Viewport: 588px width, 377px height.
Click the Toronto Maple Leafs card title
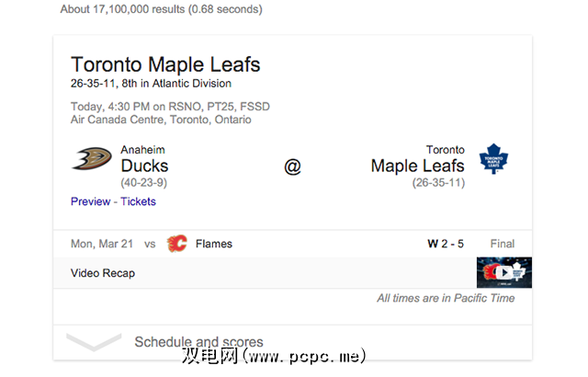click(x=165, y=65)
